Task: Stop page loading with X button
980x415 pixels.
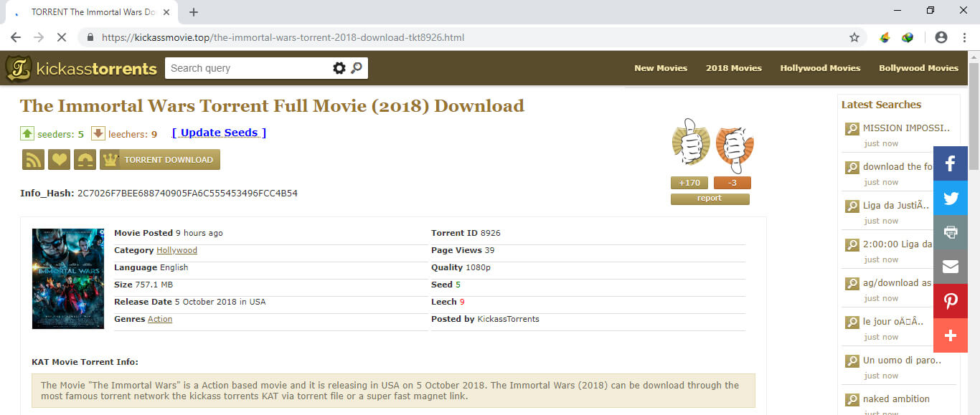Action: (x=62, y=37)
